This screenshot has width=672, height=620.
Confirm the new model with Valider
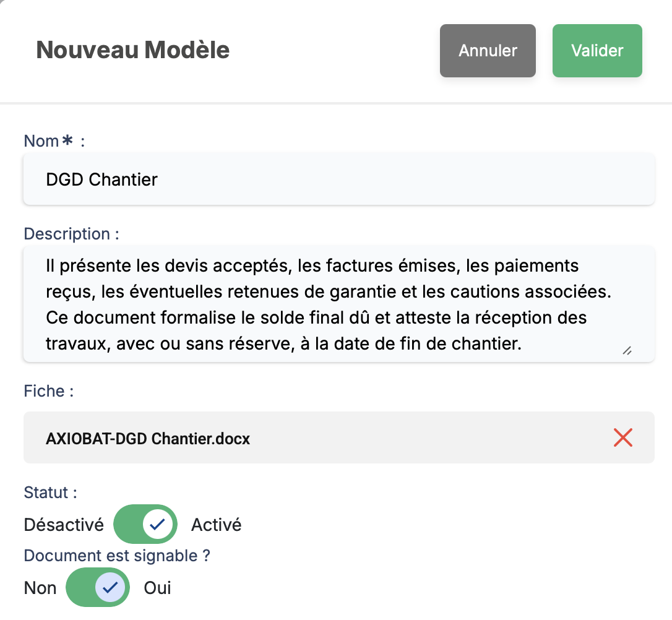[597, 51]
